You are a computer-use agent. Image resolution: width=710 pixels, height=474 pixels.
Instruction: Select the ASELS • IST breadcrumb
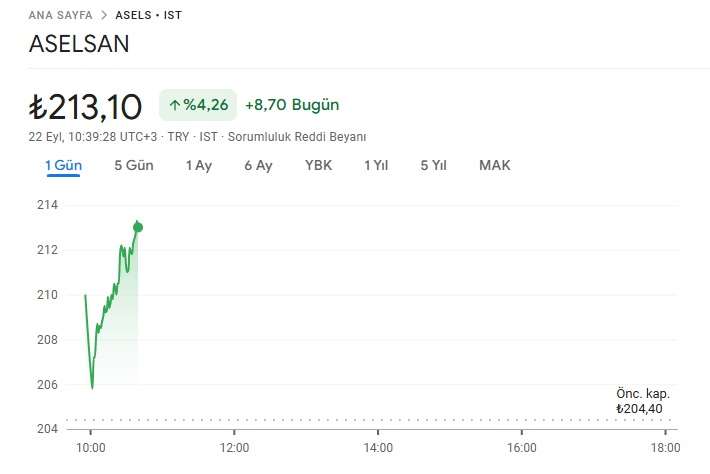(149, 15)
